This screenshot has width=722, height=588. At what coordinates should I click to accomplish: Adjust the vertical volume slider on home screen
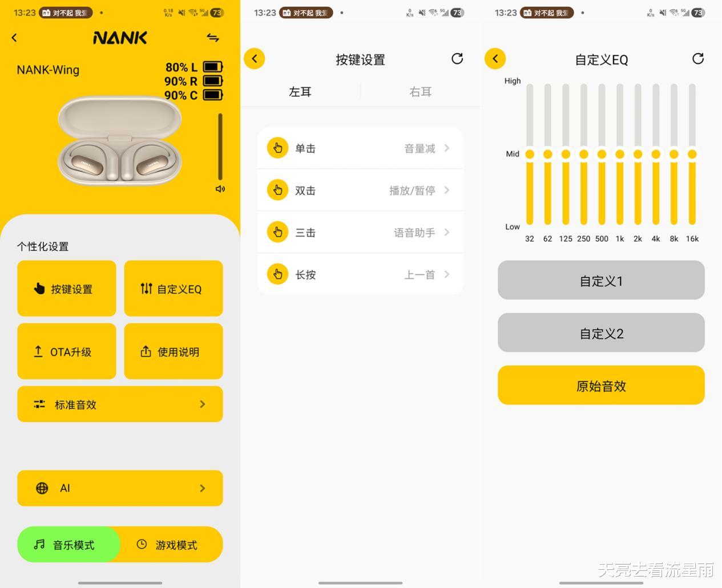220,147
